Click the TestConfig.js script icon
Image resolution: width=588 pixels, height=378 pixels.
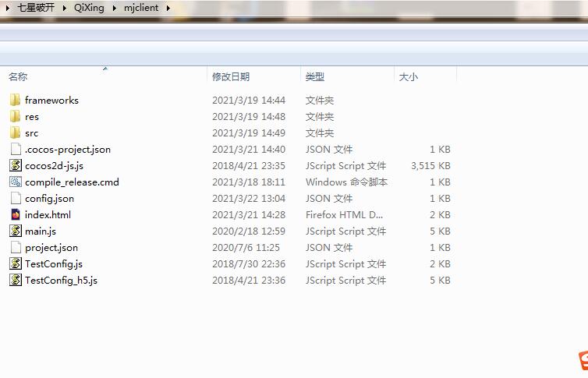coord(16,263)
